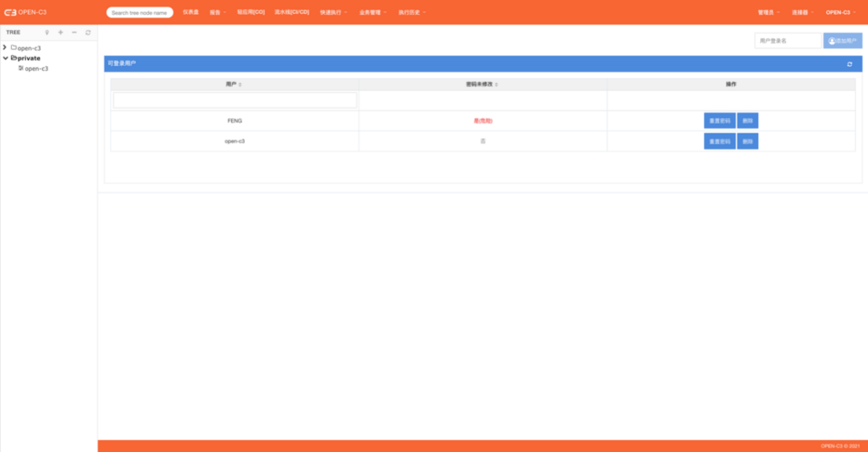Collapse the private tree node
The width and height of the screenshot is (868, 452).
[x=5, y=58]
